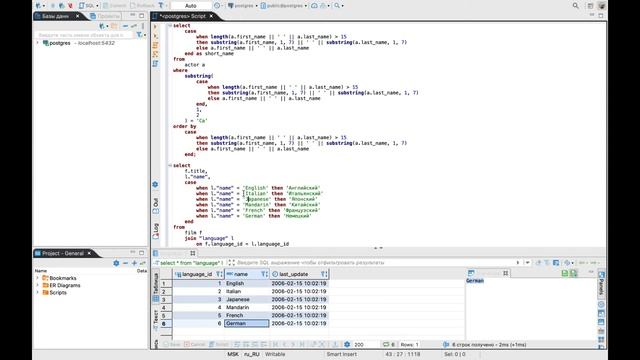Click the execute SQL script icon
The height and width of the screenshot is (360, 640).
point(155,36)
